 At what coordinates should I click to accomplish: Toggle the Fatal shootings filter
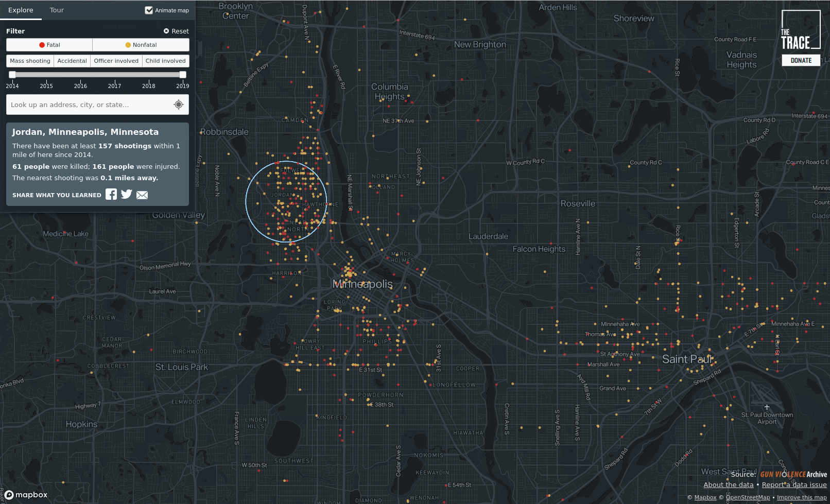pos(49,45)
